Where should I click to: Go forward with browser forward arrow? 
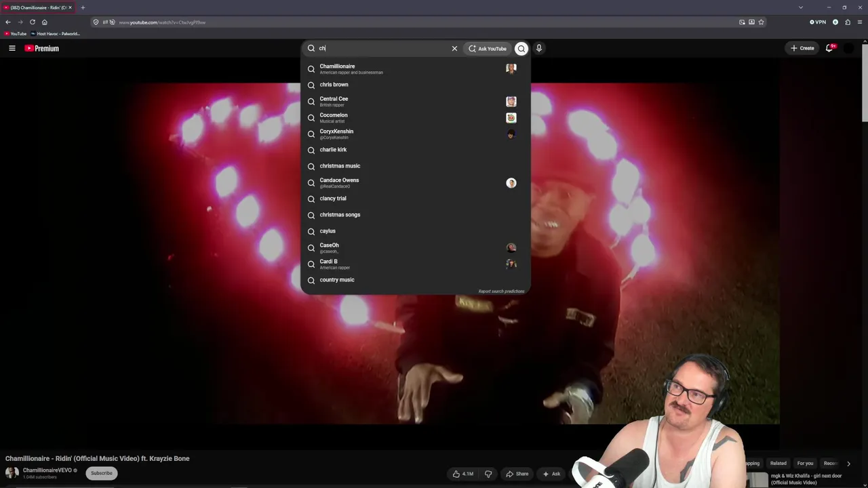[x=20, y=22]
